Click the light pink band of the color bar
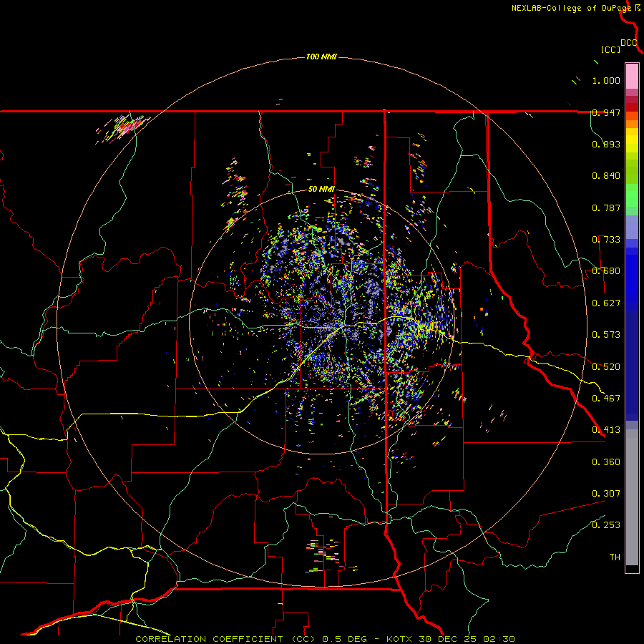Image resolution: width=644 pixels, height=644 pixels. pyautogui.click(x=632, y=76)
